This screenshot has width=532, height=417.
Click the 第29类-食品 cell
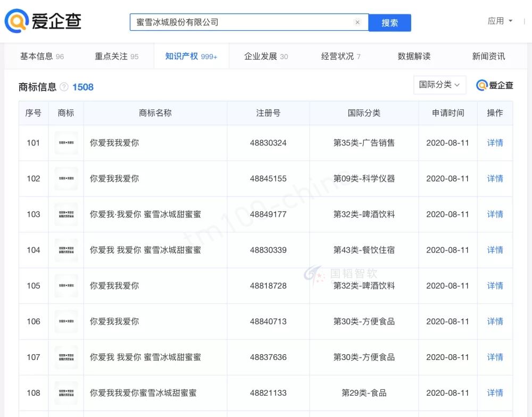364,393
